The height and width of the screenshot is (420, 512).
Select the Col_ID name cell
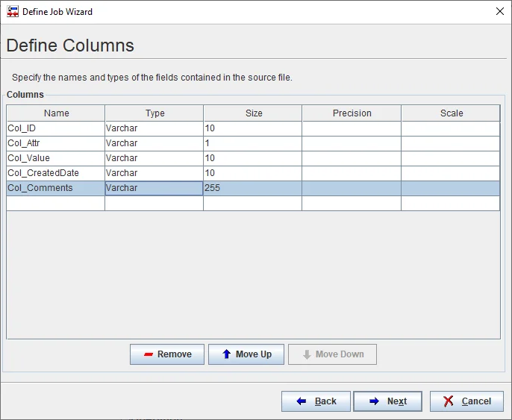[x=55, y=128]
